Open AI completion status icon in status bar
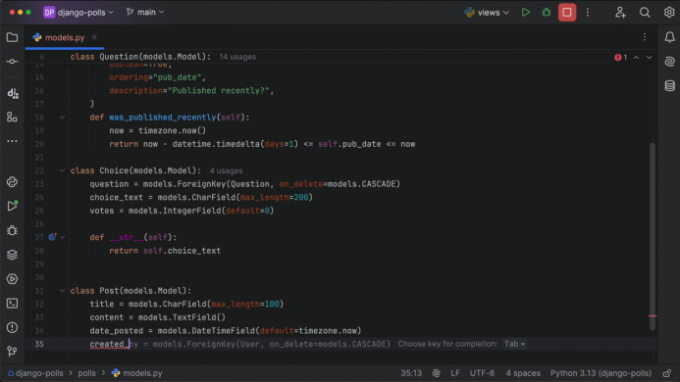This screenshot has width=680, height=382. pyautogui.click(x=436, y=373)
